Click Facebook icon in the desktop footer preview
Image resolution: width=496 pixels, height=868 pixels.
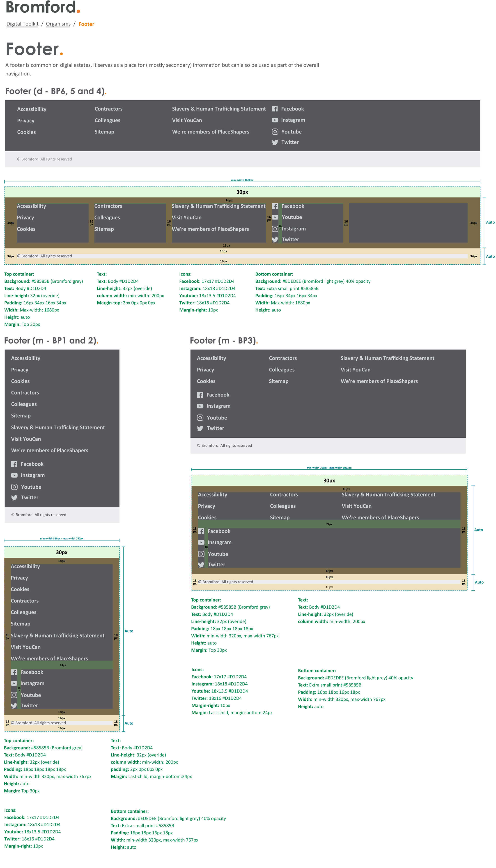click(275, 109)
